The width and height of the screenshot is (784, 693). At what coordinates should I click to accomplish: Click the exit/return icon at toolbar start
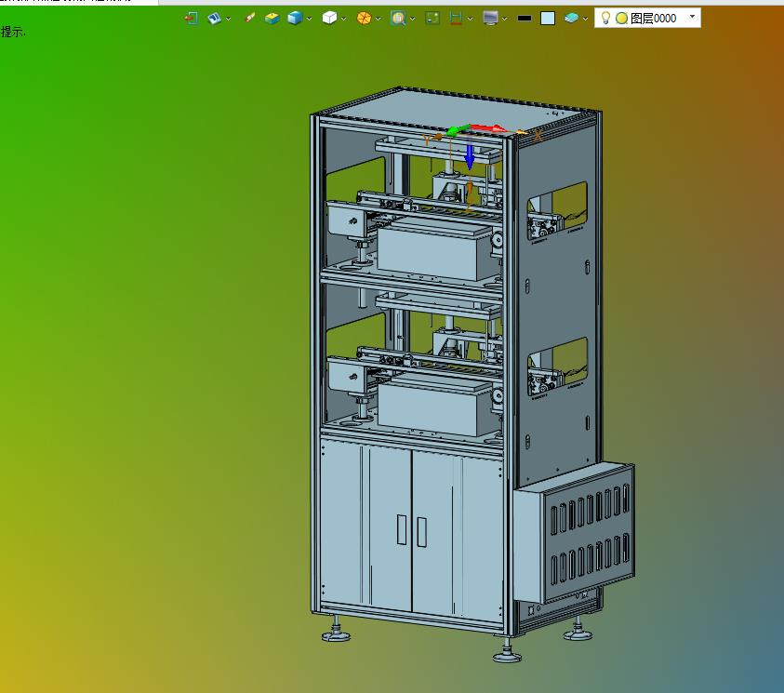pyautogui.click(x=191, y=19)
